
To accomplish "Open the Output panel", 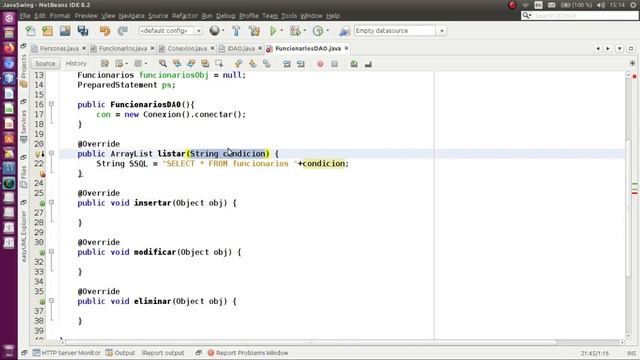I will 120,353.
